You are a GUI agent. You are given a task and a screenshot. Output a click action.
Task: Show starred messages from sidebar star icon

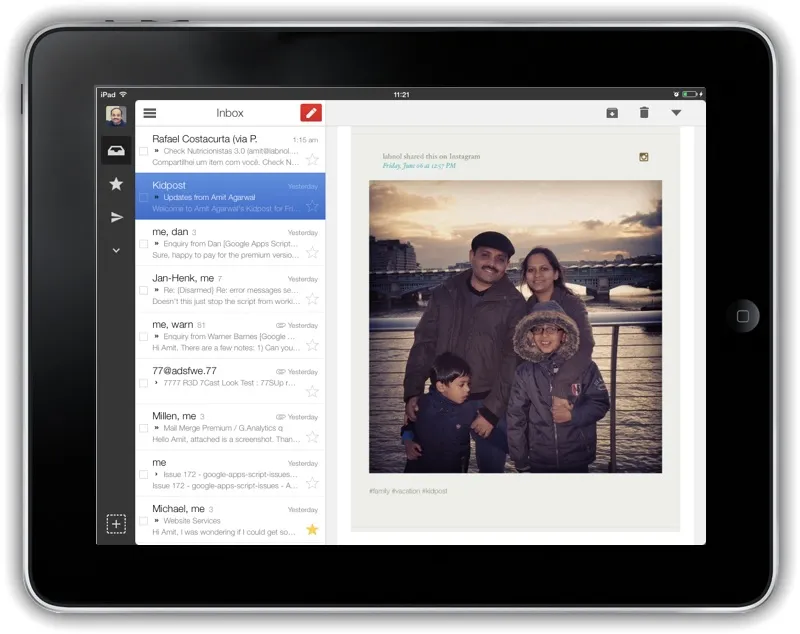point(116,184)
